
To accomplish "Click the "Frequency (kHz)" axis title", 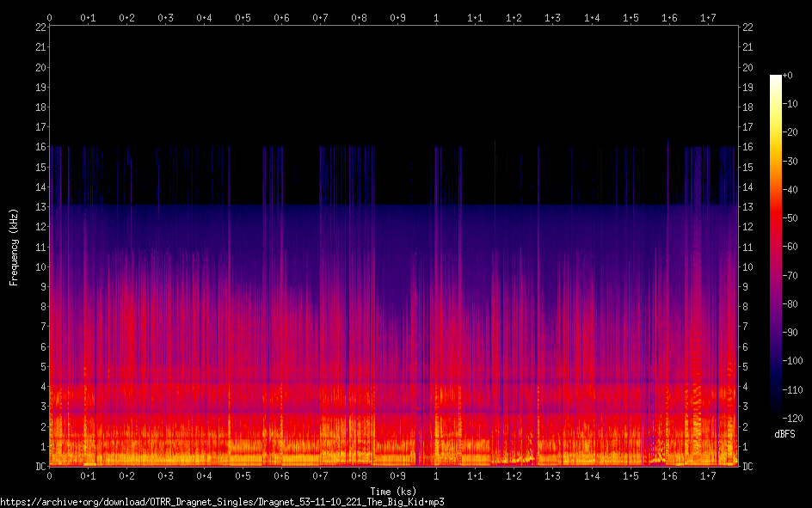I will point(14,247).
